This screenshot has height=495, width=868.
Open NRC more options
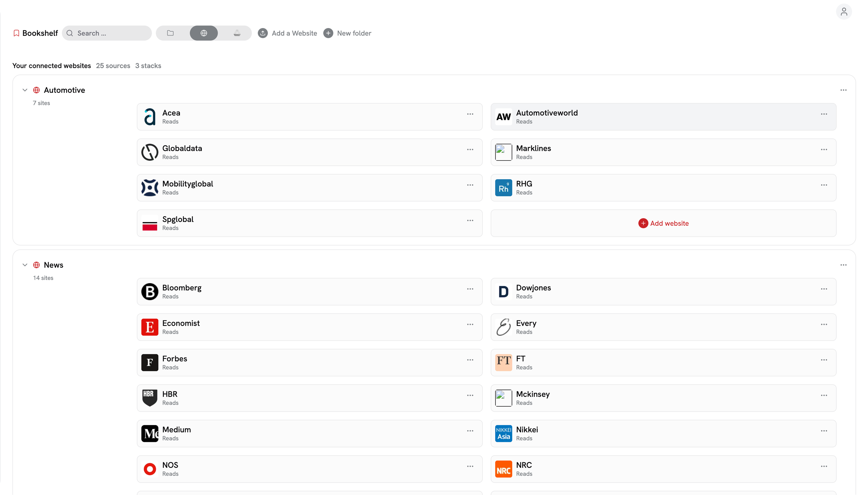click(x=824, y=466)
